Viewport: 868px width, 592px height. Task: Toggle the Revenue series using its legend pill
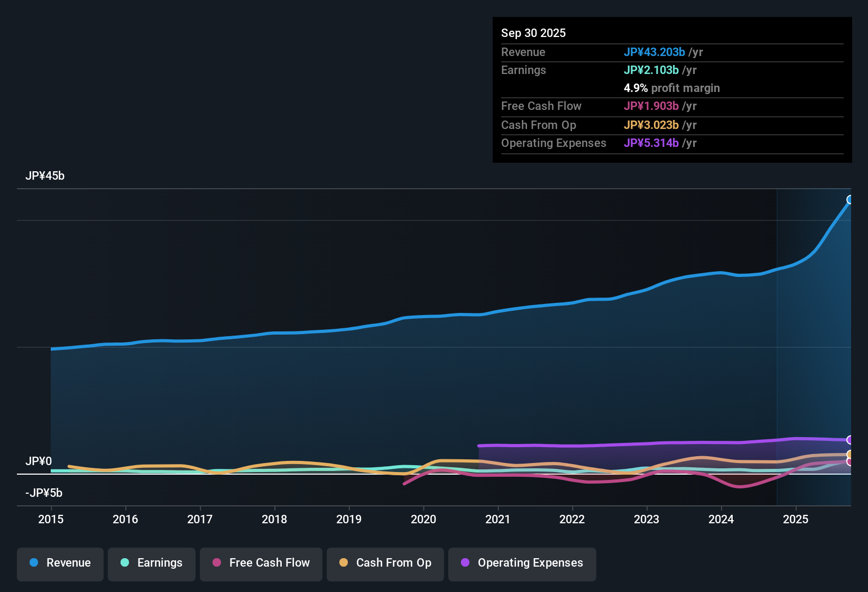coord(60,563)
